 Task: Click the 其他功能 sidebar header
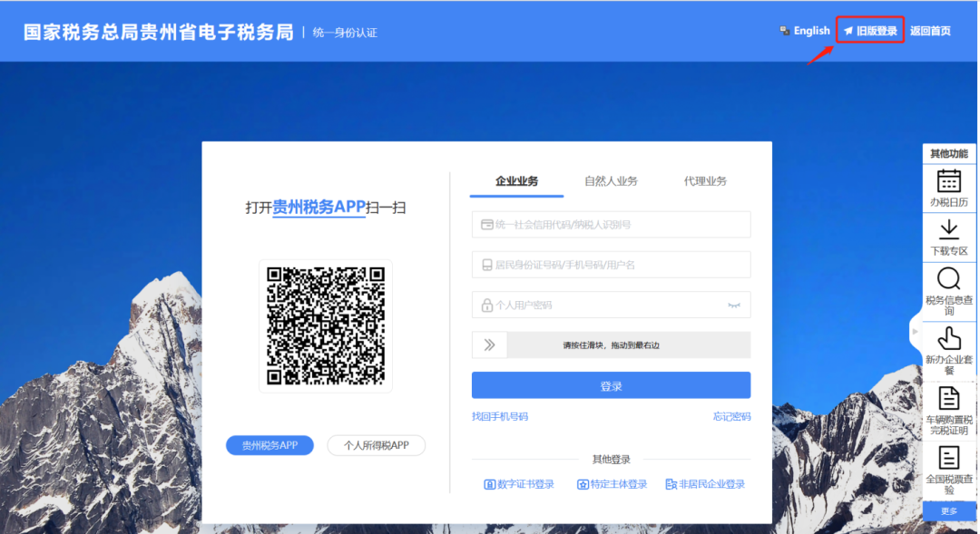[949, 153]
